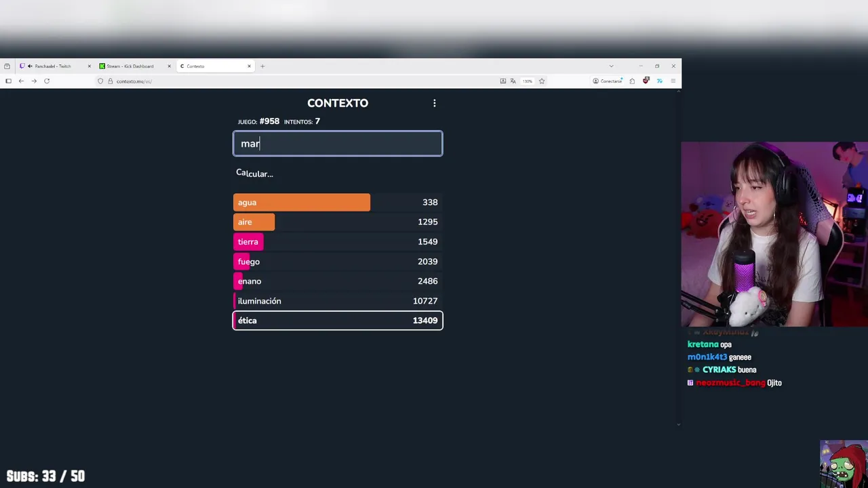Click the red shield extension icon

click(646, 81)
